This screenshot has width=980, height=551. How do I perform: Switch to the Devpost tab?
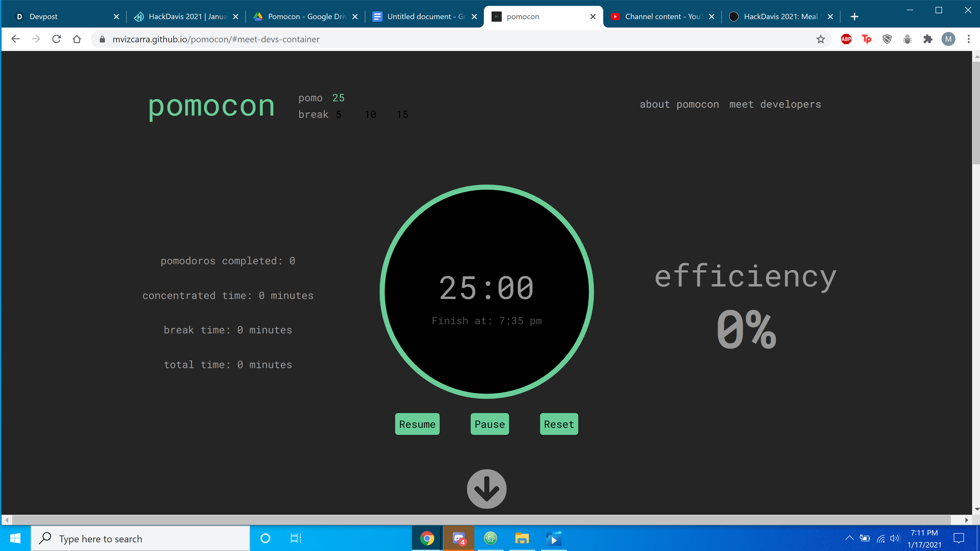point(43,16)
